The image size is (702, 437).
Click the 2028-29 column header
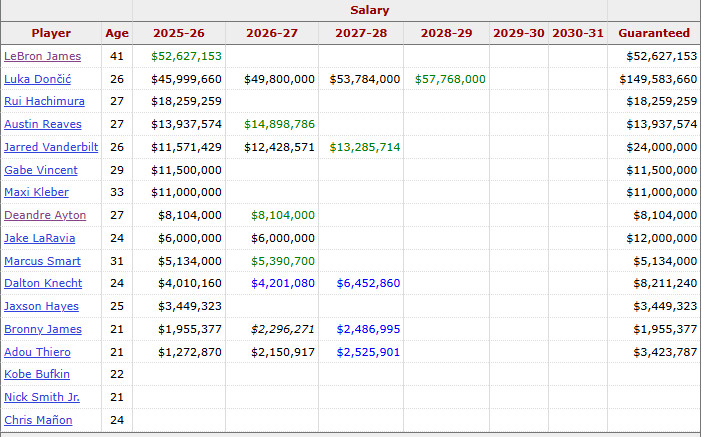tap(446, 33)
